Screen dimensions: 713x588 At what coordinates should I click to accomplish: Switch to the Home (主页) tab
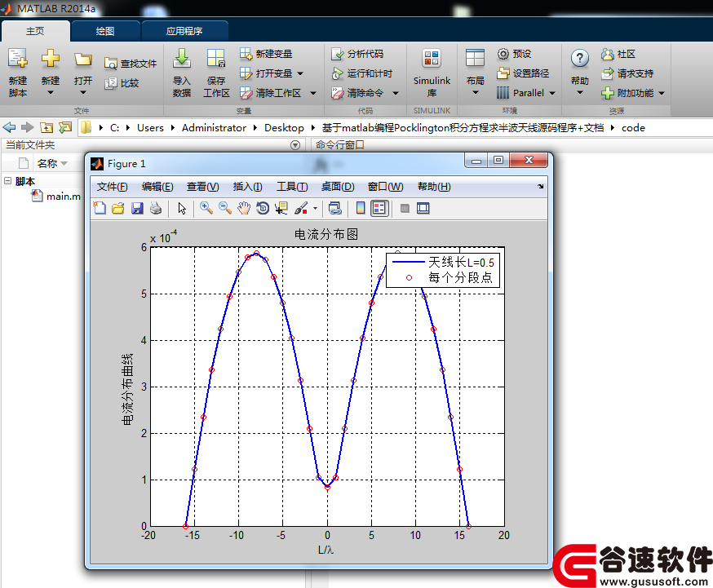tap(35, 31)
